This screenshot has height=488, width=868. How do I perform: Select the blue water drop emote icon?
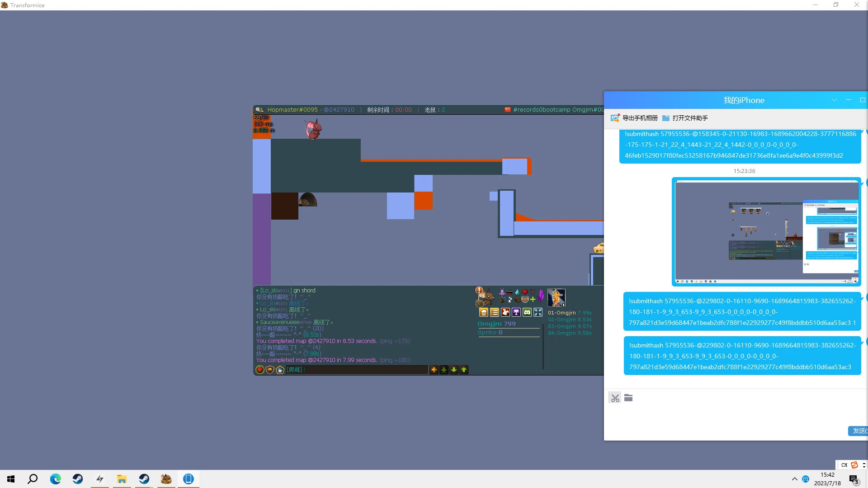[517, 292]
